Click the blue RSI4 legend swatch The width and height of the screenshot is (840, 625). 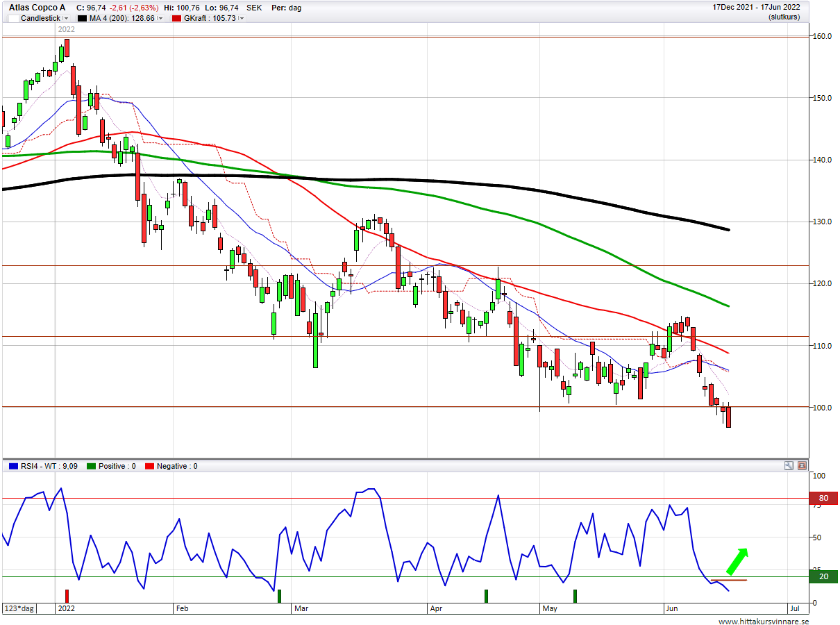12,466
